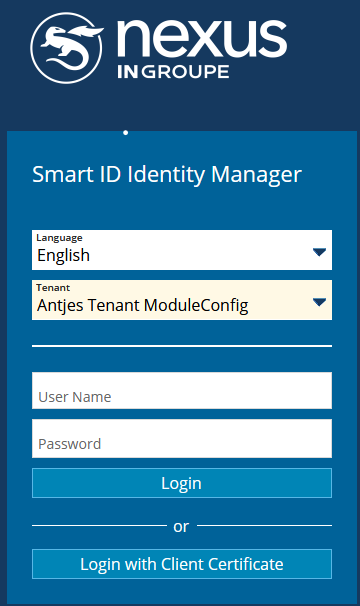Open the Language selector showing English

tap(182, 250)
